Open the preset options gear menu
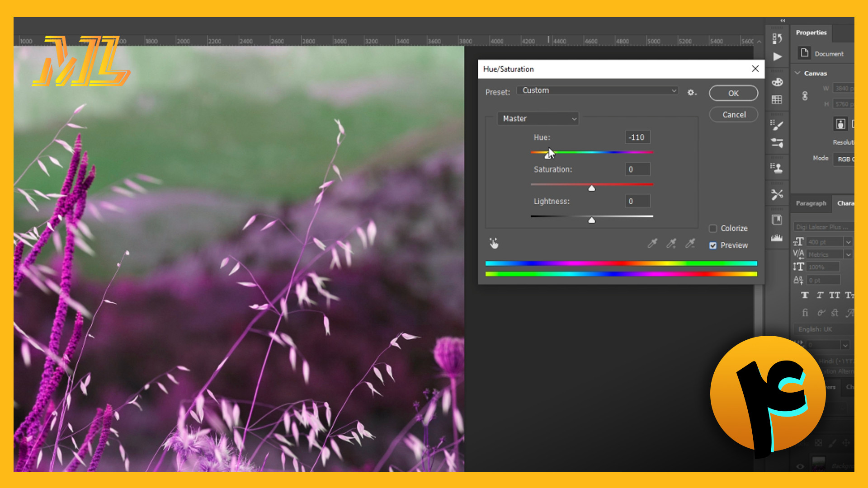868x488 pixels. (692, 92)
